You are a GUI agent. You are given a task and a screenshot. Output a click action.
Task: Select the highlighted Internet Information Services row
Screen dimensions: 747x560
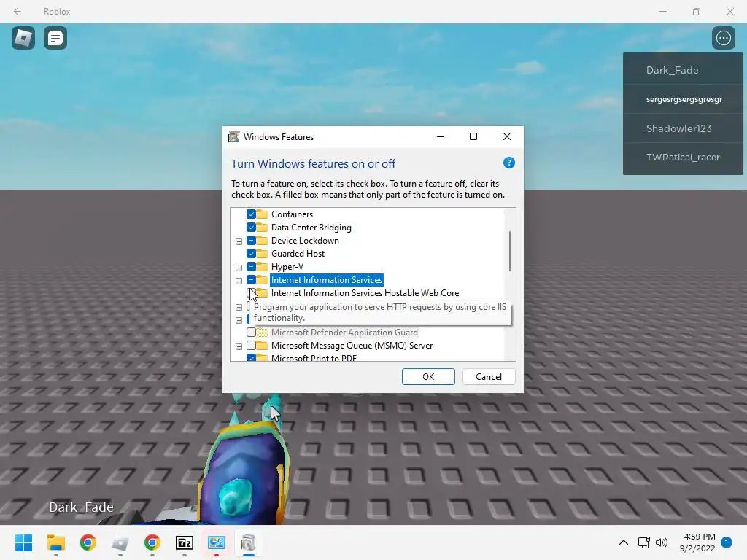(327, 280)
